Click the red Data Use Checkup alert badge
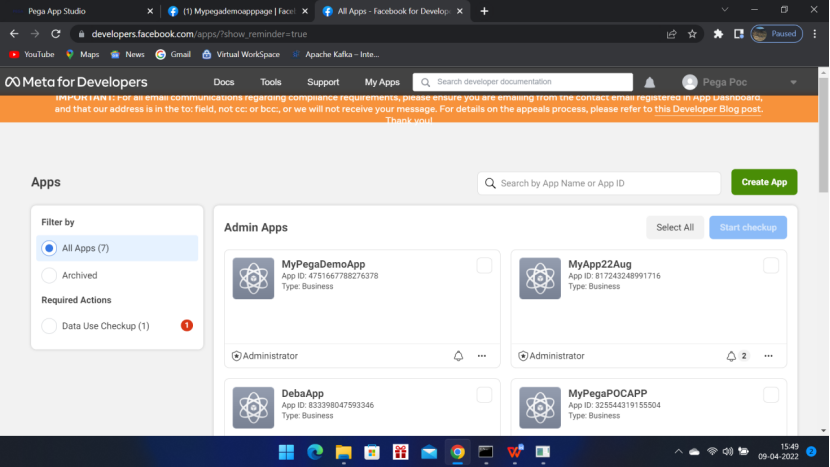Viewport: 830px width, 467px height. (x=187, y=326)
